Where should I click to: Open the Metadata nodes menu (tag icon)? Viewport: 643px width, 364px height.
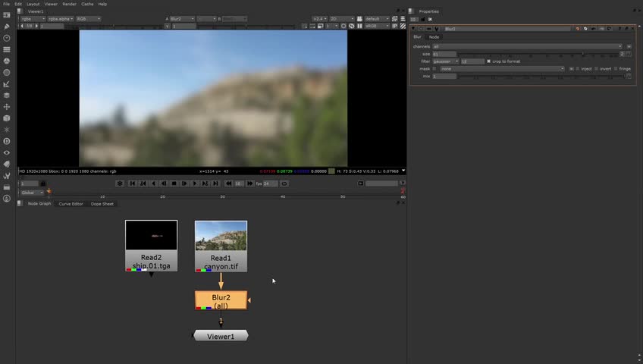click(7, 164)
